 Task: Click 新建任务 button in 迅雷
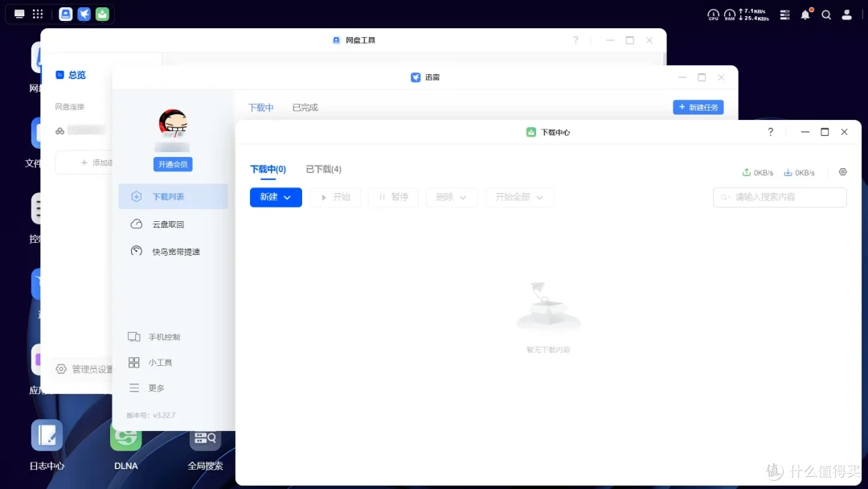(x=698, y=108)
